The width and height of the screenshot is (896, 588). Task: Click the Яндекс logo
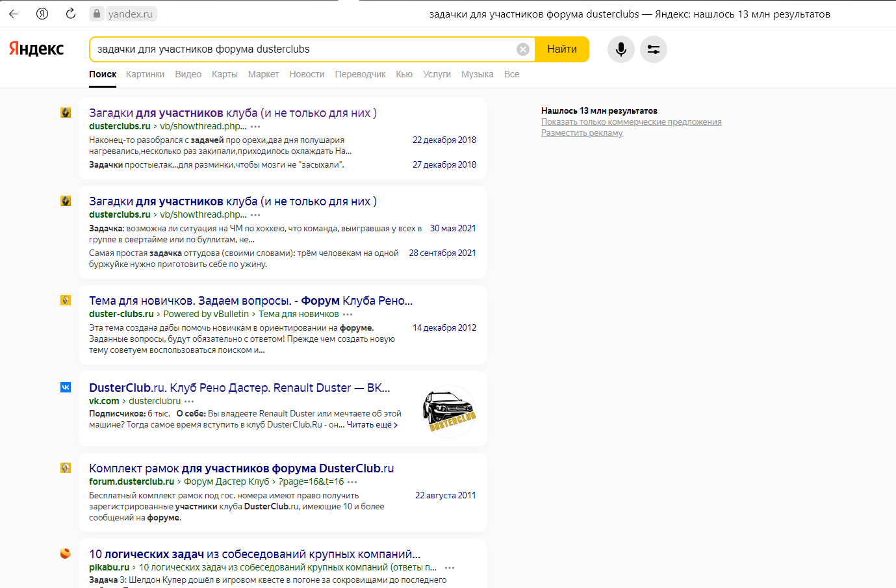36,49
